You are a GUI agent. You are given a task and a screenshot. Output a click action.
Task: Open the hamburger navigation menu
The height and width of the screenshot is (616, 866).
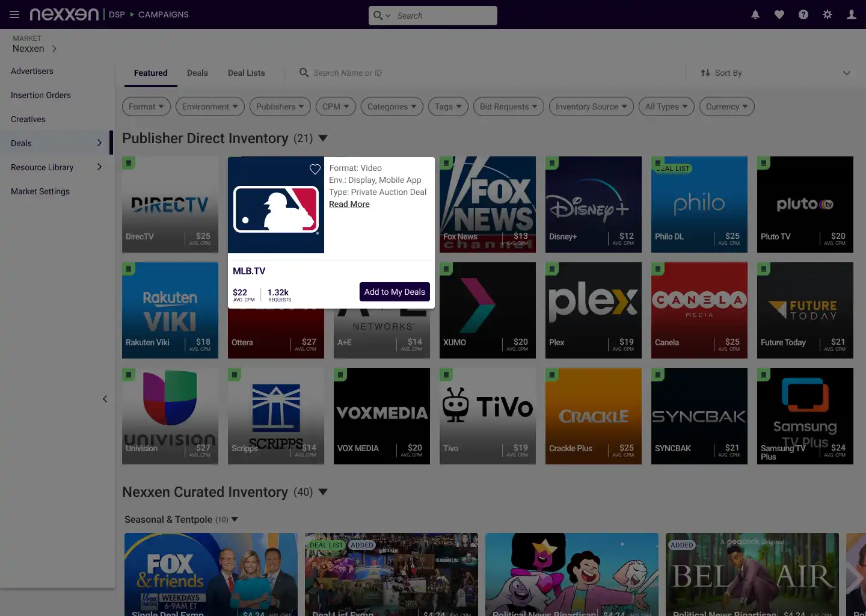(14, 14)
